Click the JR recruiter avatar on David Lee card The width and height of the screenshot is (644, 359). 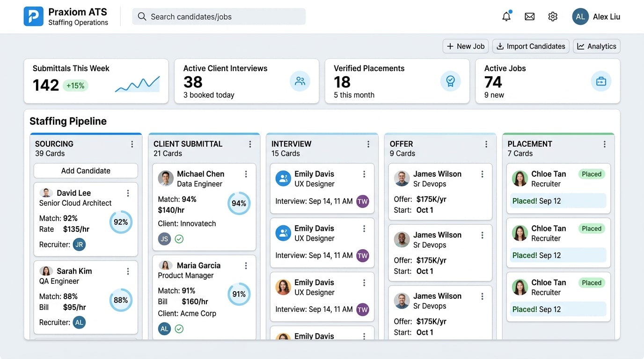tap(80, 244)
